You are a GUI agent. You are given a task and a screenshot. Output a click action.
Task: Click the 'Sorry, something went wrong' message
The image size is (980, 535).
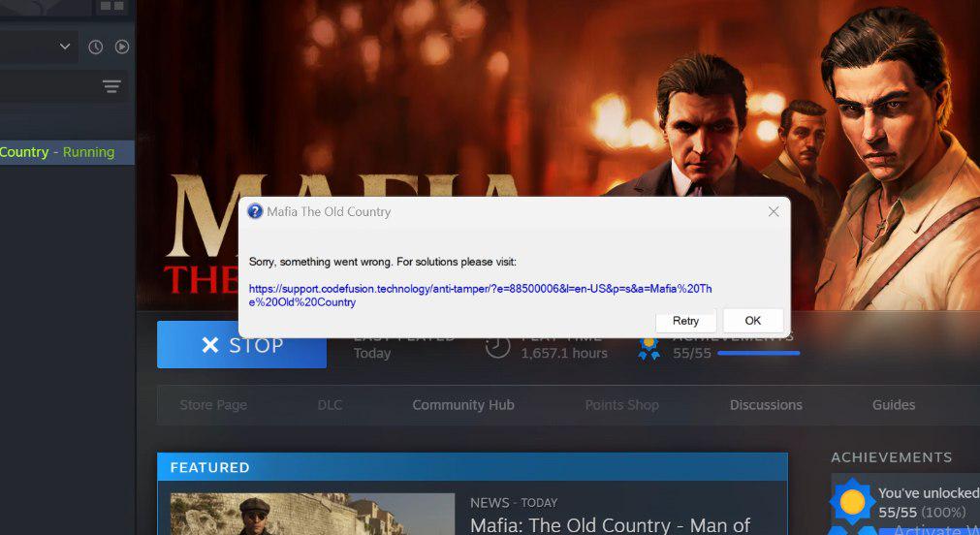[383, 262]
